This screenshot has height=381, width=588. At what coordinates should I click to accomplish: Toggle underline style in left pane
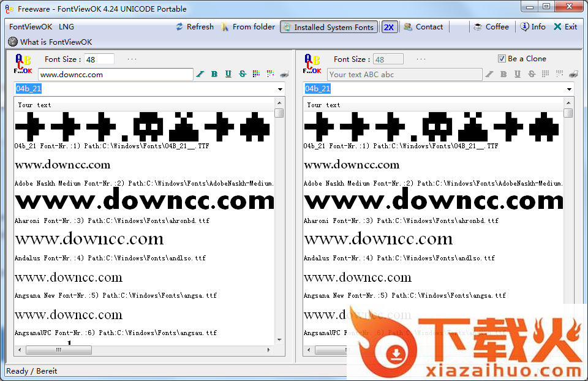(228, 74)
